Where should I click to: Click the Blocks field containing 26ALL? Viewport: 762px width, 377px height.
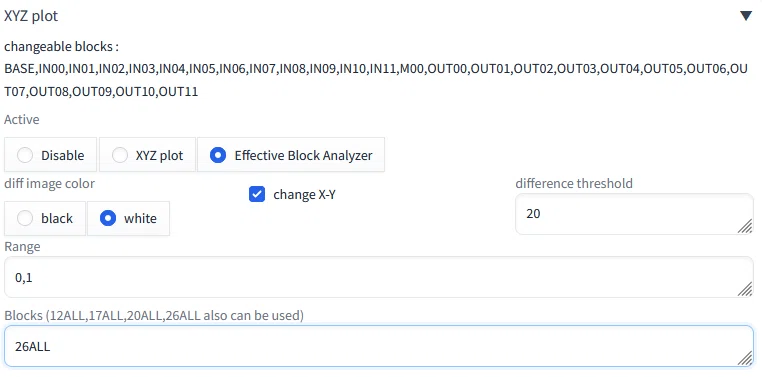pyautogui.click(x=379, y=346)
